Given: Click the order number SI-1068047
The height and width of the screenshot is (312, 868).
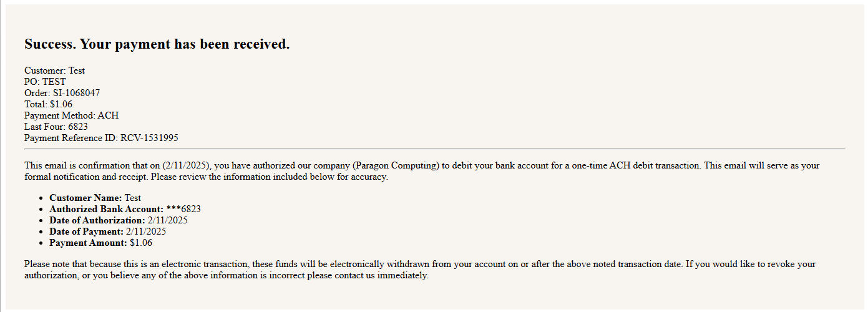Looking at the screenshot, I should click(x=76, y=93).
